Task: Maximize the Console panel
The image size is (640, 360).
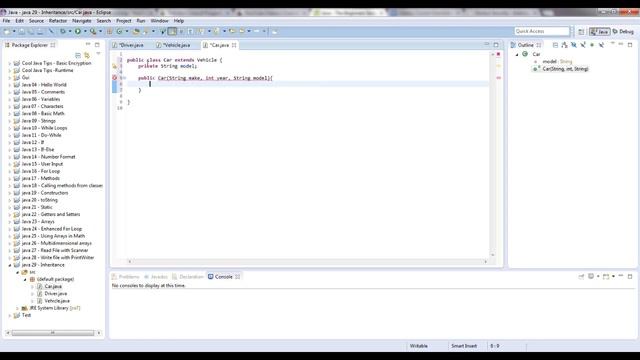Action: point(630,276)
